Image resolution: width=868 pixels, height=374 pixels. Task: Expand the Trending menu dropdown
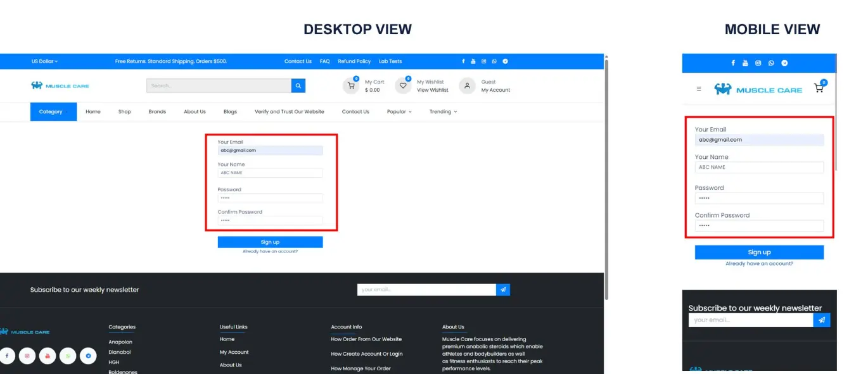[443, 112]
